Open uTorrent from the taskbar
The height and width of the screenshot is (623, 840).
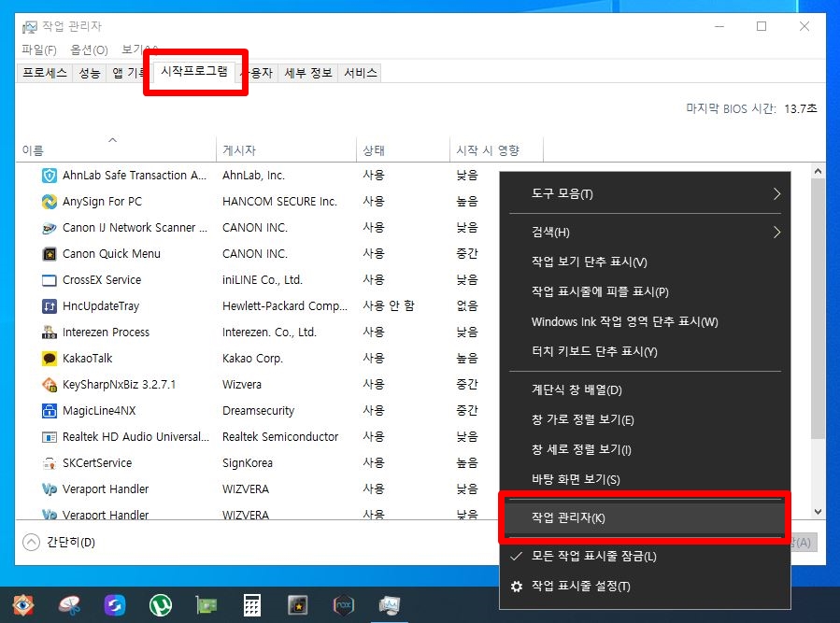(x=161, y=605)
